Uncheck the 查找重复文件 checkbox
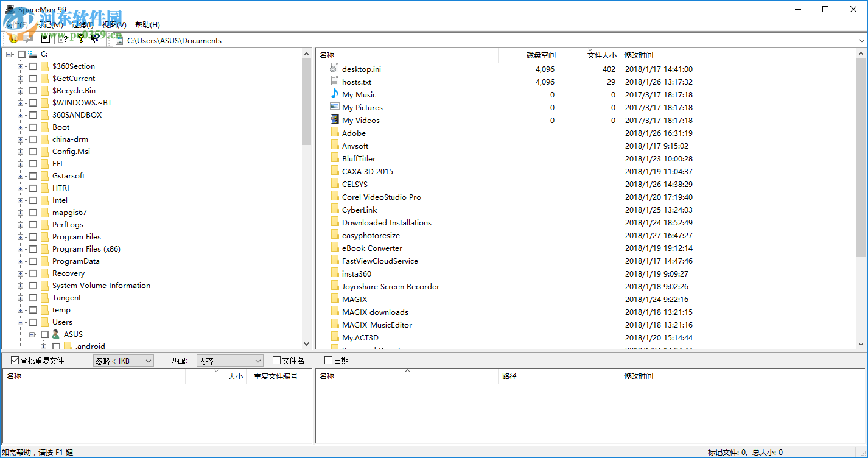 (x=15, y=361)
